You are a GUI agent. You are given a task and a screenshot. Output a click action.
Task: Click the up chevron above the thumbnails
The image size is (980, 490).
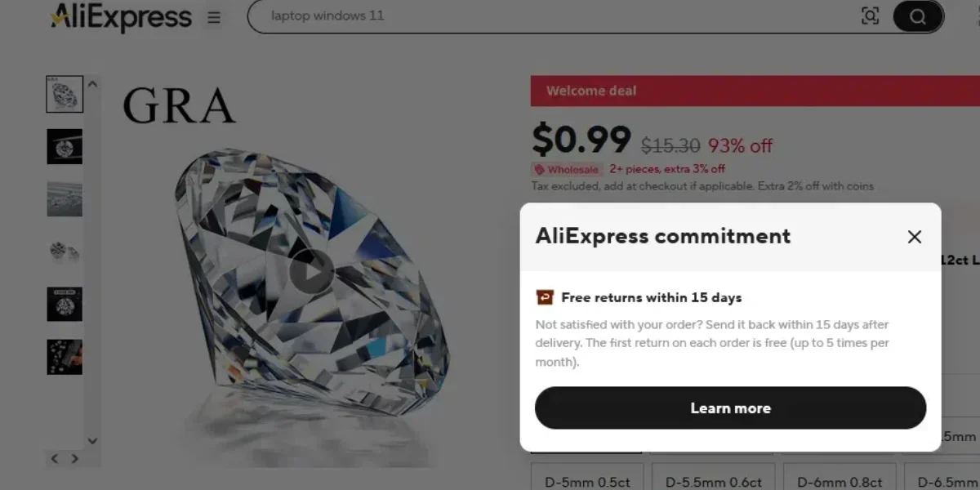tap(92, 82)
